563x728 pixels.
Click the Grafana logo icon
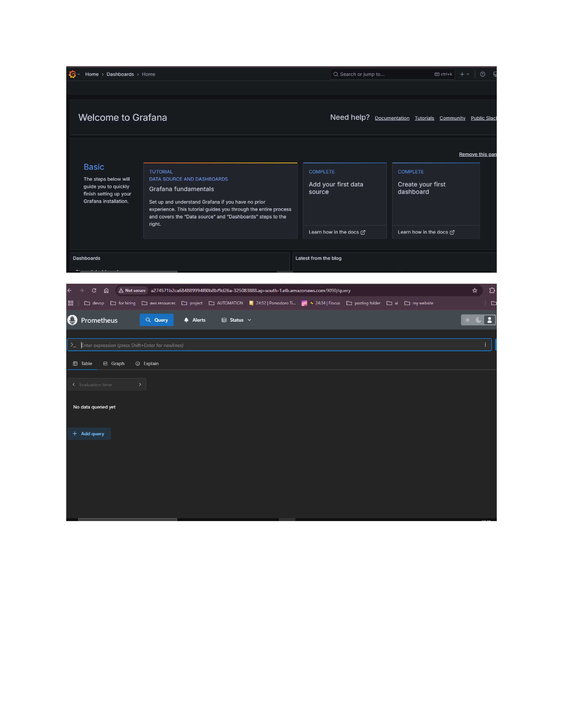pyautogui.click(x=72, y=74)
